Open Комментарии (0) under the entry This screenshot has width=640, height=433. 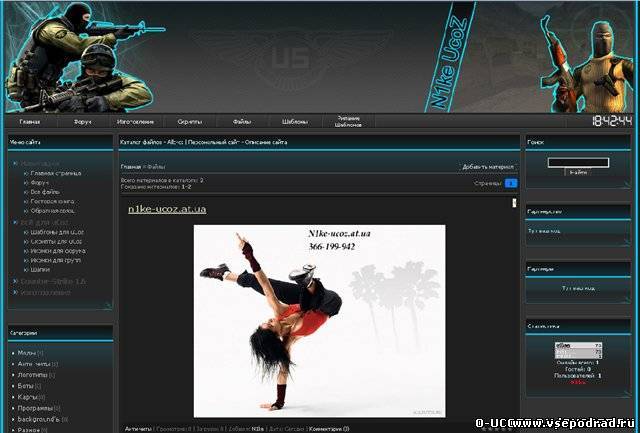pos(329,429)
